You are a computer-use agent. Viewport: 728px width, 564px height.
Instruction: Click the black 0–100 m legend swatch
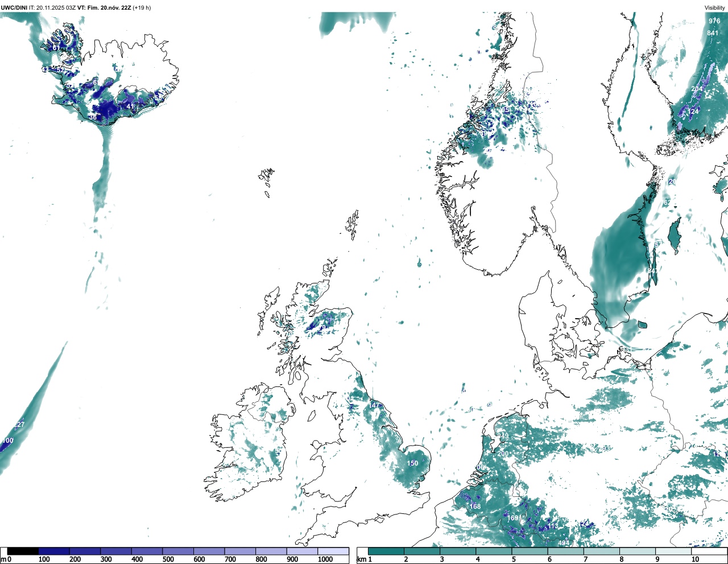[x=23, y=551]
